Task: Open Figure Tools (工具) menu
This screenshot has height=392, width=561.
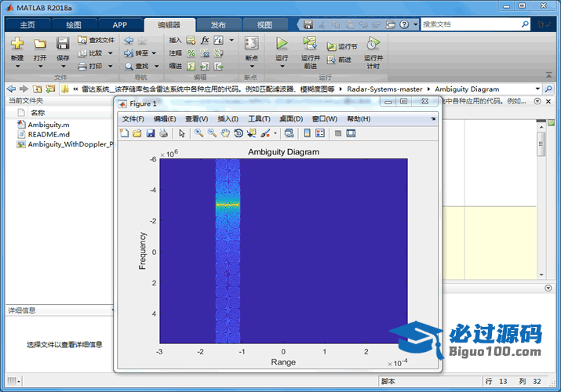Action: (x=260, y=119)
